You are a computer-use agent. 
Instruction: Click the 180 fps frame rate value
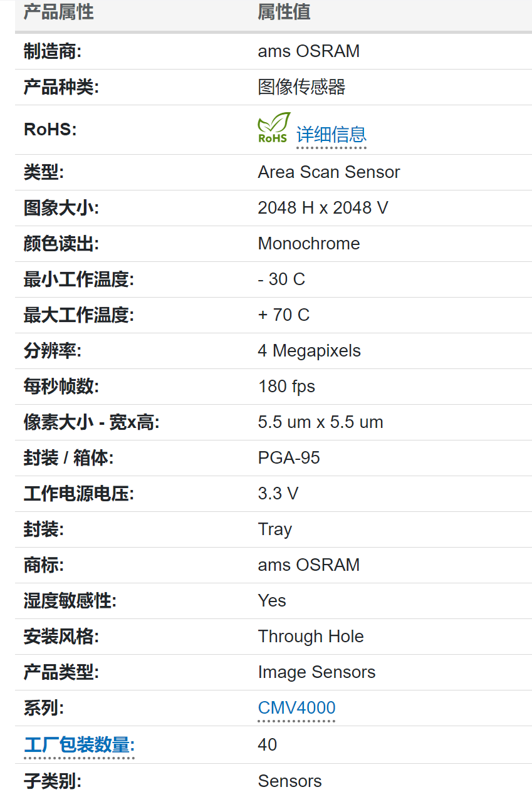(x=286, y=387)
